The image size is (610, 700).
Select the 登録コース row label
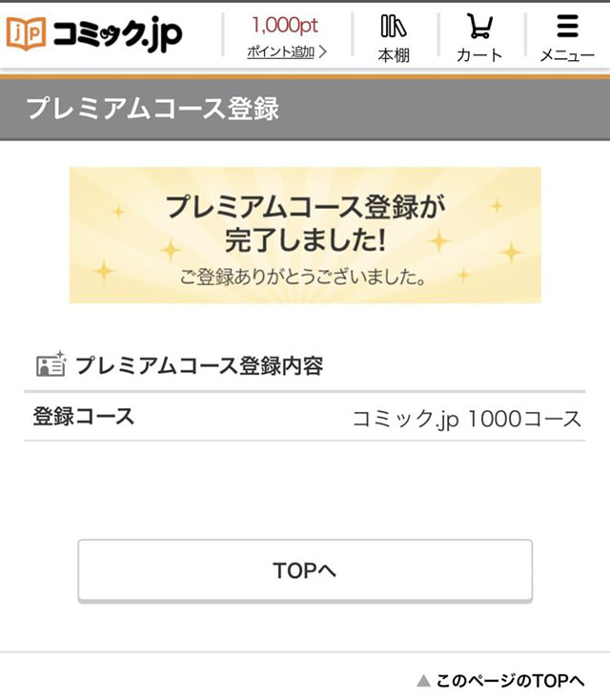point(84,417)
